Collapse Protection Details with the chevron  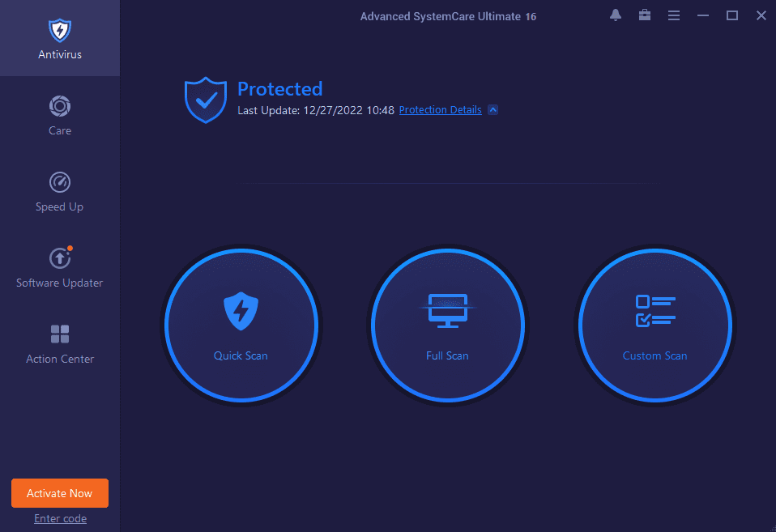(x=492, y=109)
